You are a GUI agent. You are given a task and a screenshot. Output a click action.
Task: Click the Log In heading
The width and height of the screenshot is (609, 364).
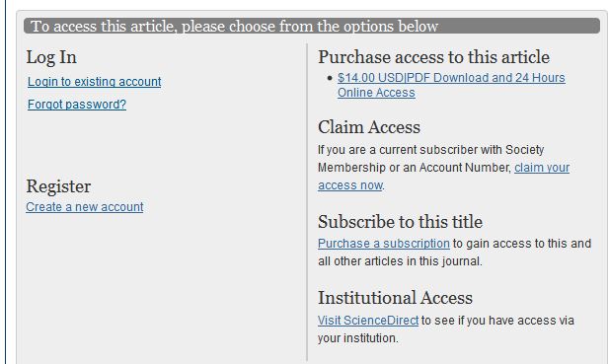51,57
